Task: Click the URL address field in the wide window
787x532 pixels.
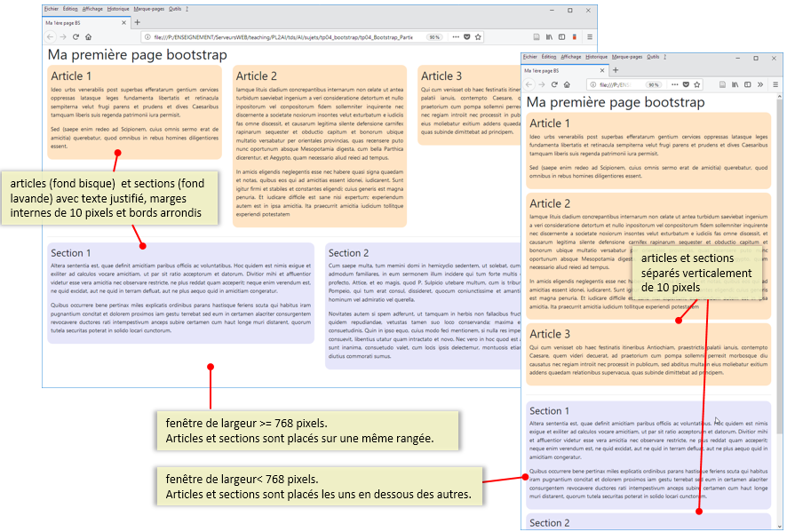Action: click(284, 37)
